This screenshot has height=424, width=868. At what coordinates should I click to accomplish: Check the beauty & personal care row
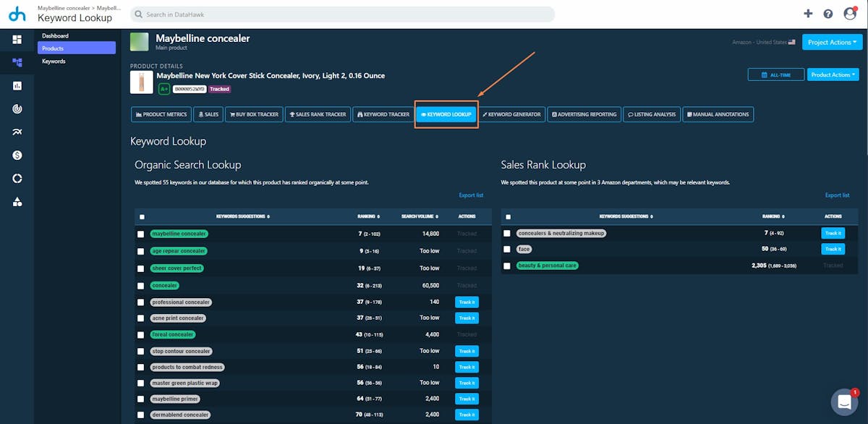(507, 266)
